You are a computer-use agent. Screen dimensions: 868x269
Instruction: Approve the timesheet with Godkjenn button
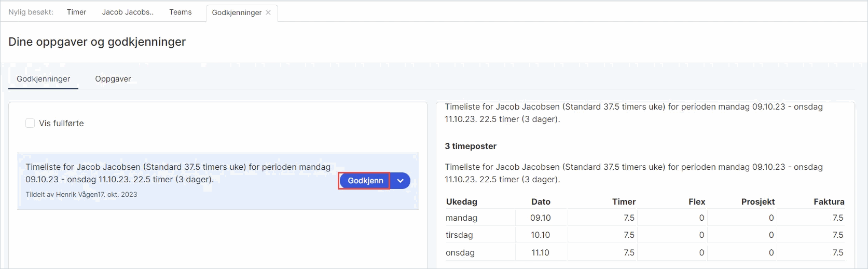pos(365,181)
